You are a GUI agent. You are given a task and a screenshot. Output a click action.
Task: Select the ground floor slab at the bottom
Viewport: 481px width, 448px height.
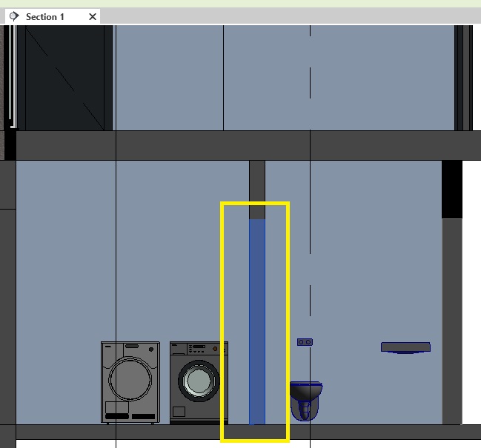click(x=185, y=432)
